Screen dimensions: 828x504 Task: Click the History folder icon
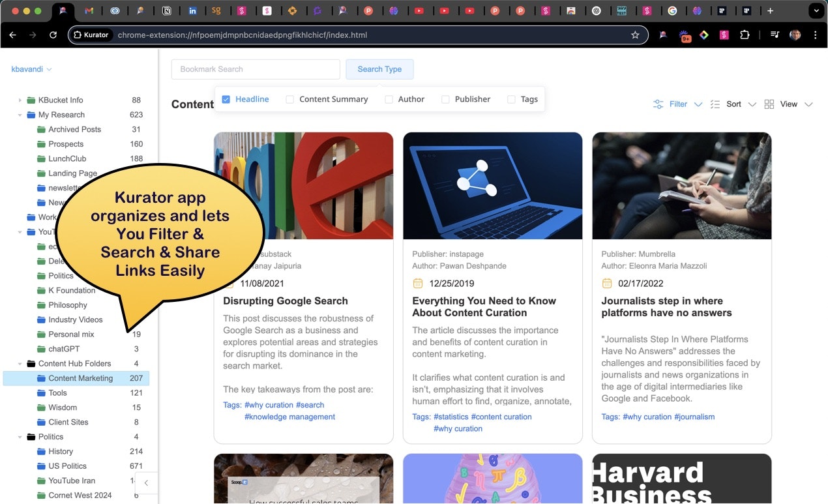(41, 452)
